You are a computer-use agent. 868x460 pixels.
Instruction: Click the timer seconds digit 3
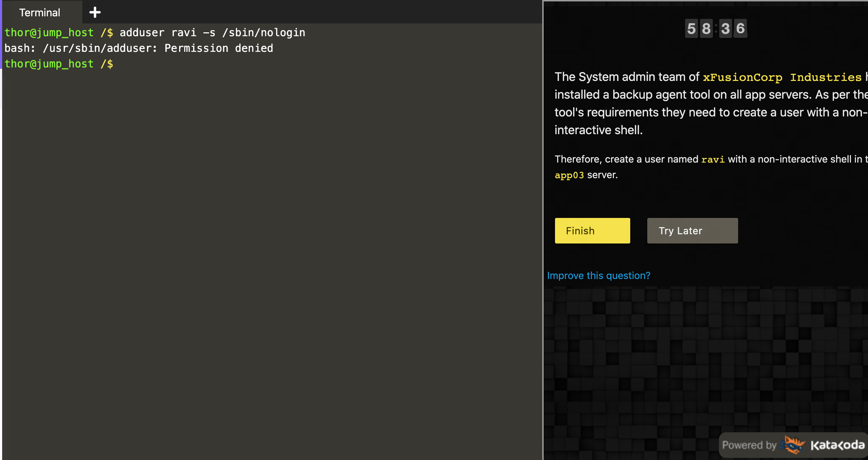(725, 28)
